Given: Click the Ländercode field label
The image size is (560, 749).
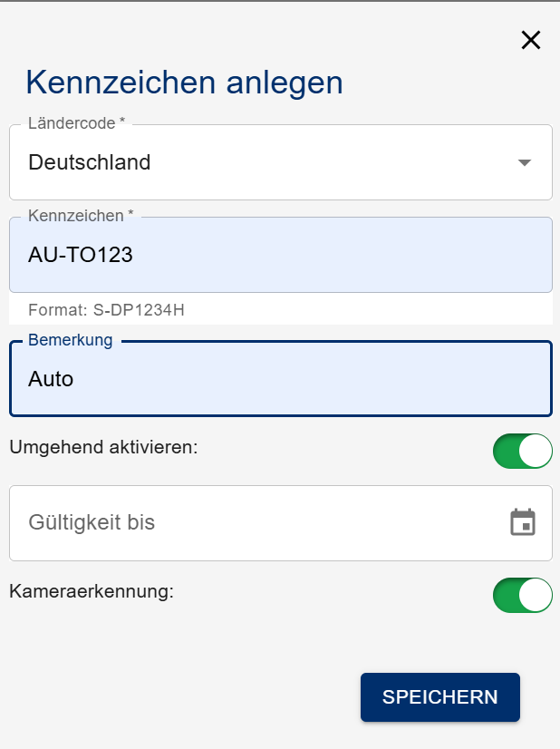Looking at the screenshot, I should (76, 123).
